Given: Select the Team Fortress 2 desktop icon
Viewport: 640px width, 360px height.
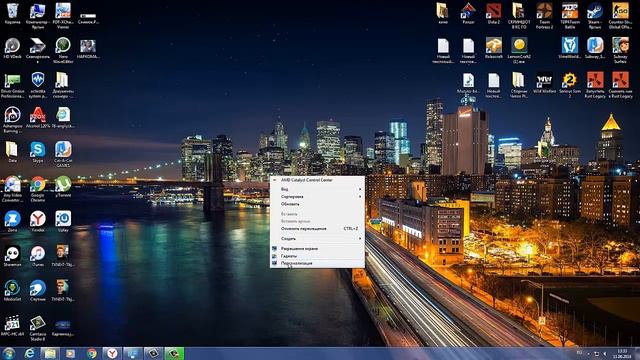Looking at the screenshot, I should click(544, 16).
